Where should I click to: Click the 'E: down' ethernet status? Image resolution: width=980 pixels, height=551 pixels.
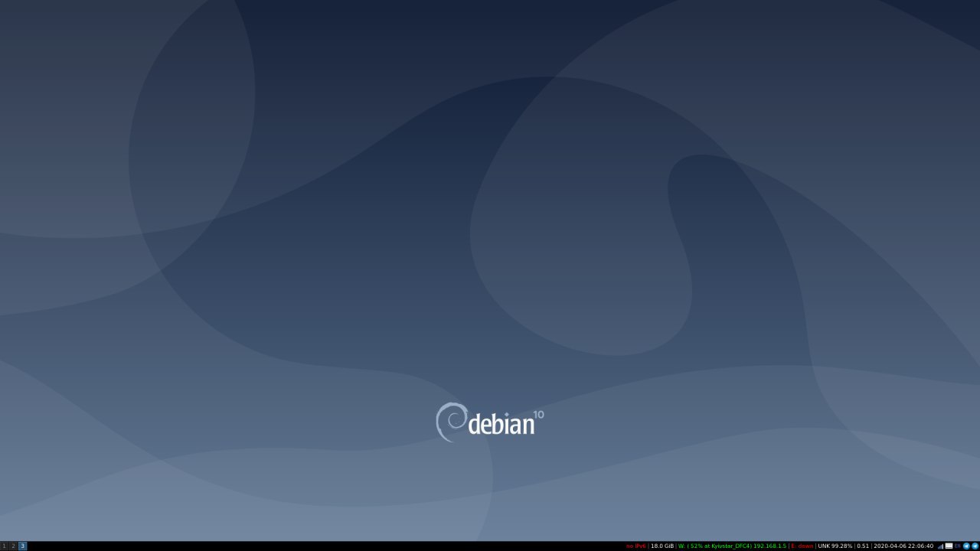(802, 546)
